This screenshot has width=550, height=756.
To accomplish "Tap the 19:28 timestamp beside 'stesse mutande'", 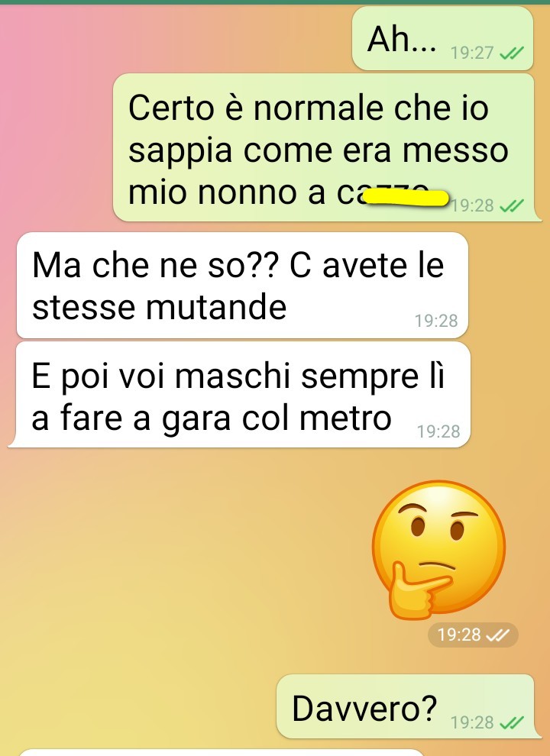I will [x=436, y=321].
